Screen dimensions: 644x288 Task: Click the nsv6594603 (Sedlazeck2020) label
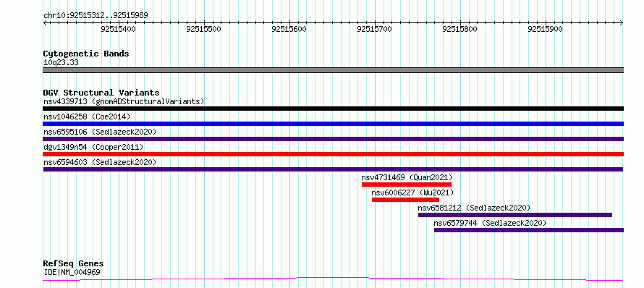[100, 162]
